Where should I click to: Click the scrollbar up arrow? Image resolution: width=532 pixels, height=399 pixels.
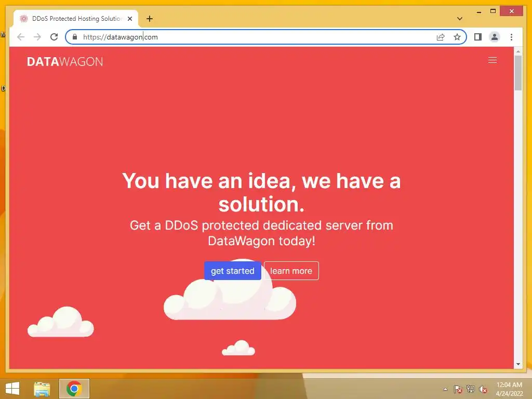point(518,51)
